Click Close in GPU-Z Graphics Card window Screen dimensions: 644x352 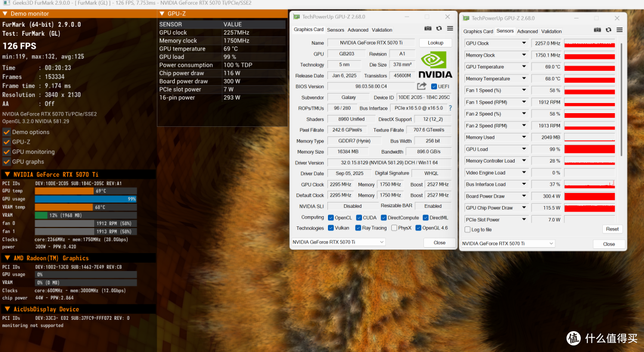coord(439,242)
